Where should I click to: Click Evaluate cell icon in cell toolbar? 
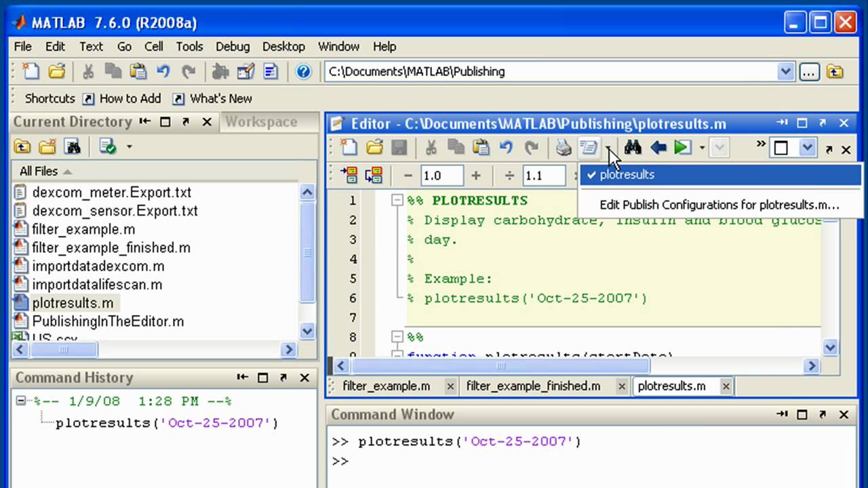click(349, 176)
